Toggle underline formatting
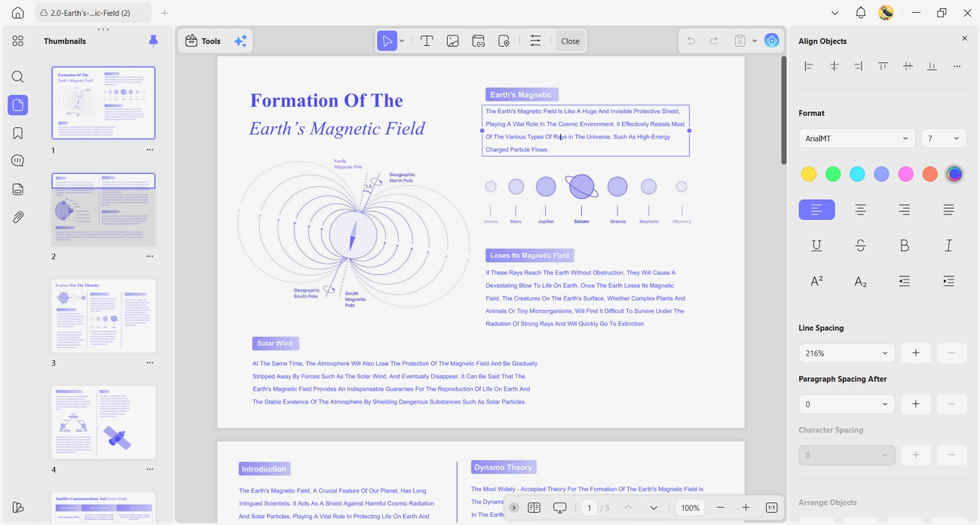The width and height of the screenshot is (980, 525). [816, 246]
